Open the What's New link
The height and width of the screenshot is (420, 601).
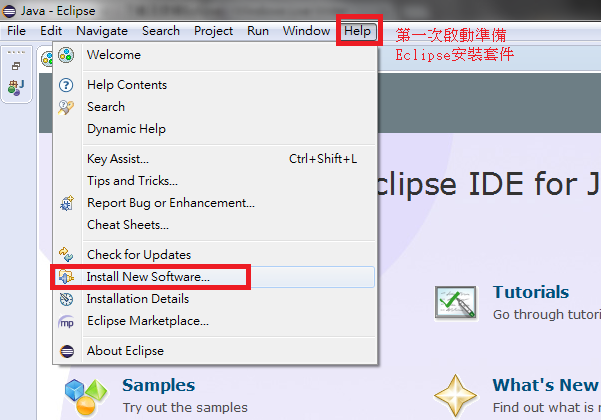(545, 385)
